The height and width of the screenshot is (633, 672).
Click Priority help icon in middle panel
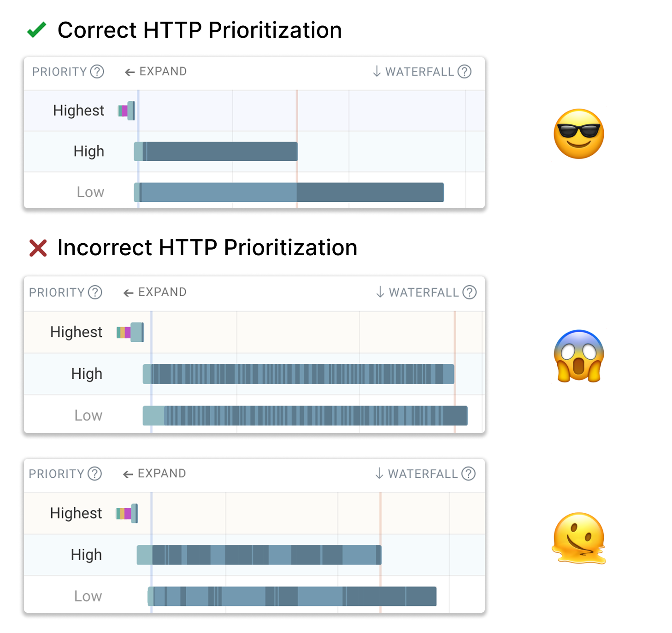(95, 293)
